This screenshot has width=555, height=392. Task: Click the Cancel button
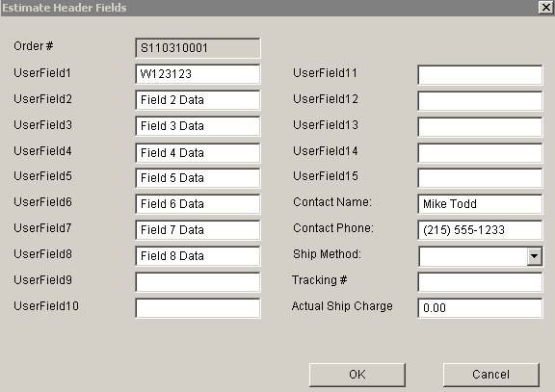point(491,375)
